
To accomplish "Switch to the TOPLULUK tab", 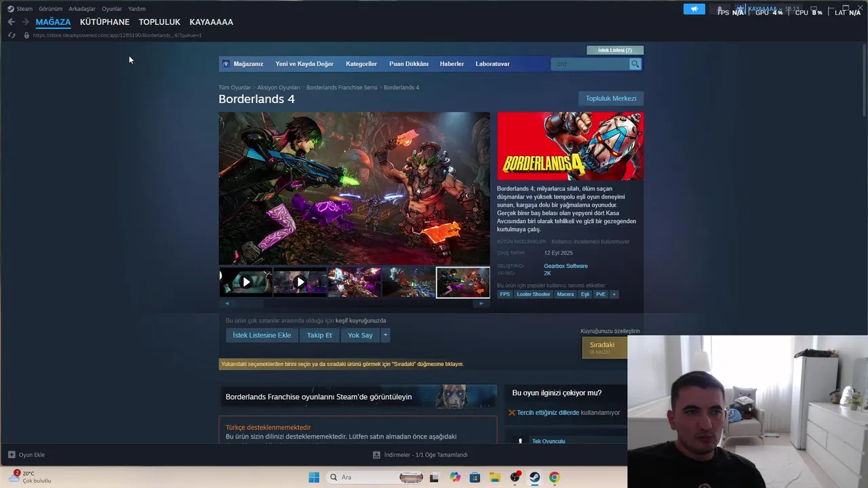I will (159, 22).
